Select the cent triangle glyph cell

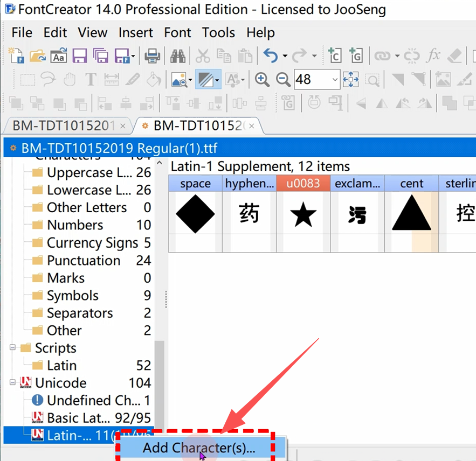pyautogui.click(x=412, y=214)
